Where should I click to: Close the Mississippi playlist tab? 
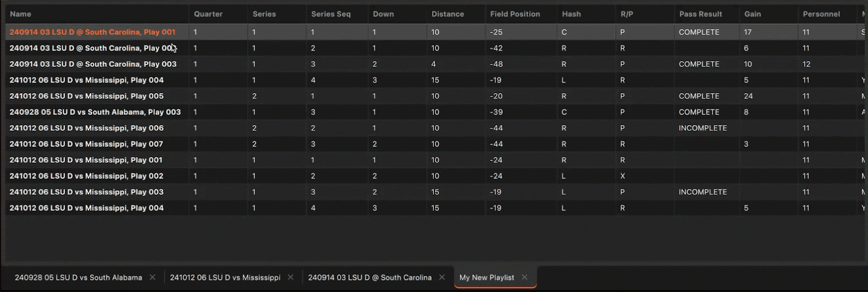(291, 277)
